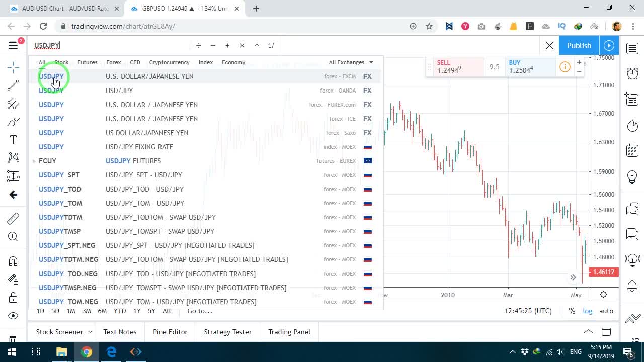
Task: Filter symbol results by Forex
Action: 114,62
